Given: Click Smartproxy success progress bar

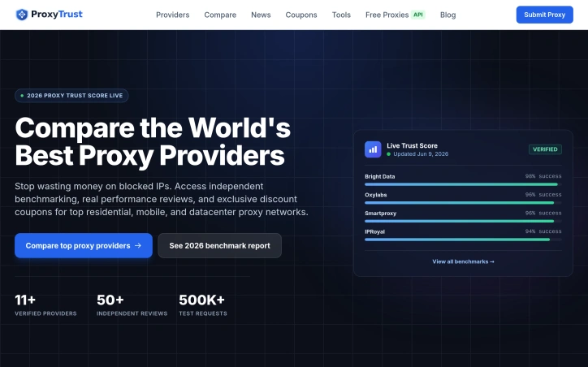Looking at the screenshot, I should click(x=463, y=221).
